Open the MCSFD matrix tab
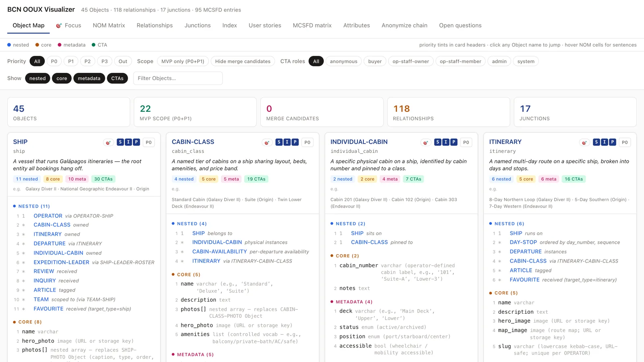 312,25
